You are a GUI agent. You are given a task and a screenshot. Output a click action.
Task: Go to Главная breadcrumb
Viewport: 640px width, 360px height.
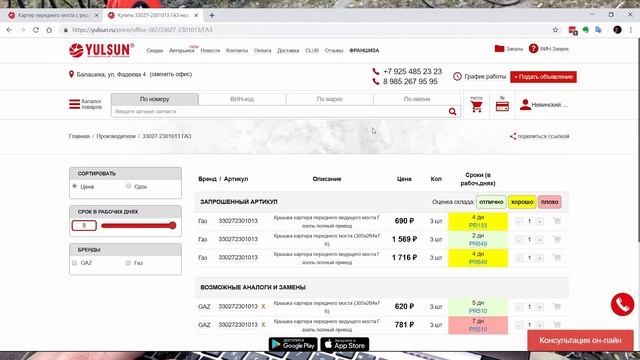click(79, 136)
